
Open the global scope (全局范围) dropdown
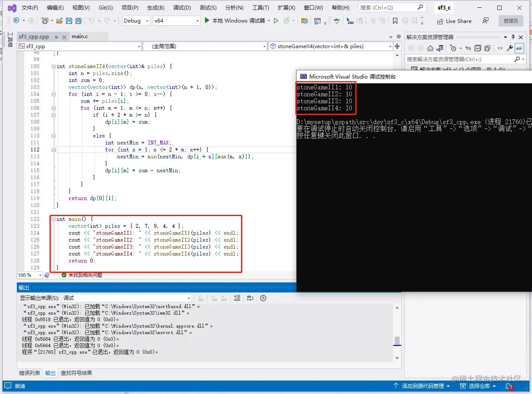[x=205, y=46]
